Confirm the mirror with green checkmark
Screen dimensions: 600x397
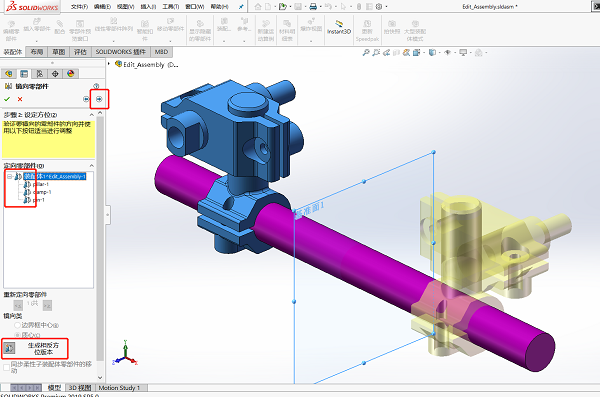click(x=7, y=99)
